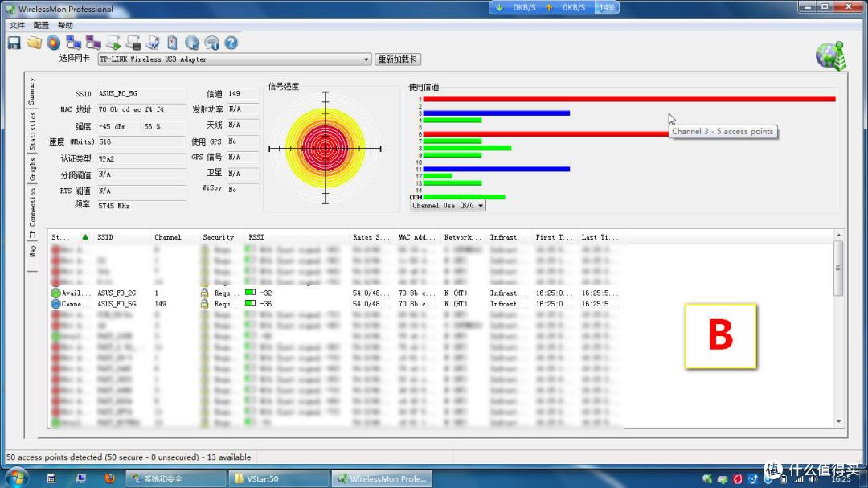The height and width of the screenshot is (488, 868).
Task: Click the Firefox icon in the taskbar
Action: point(109,478)
